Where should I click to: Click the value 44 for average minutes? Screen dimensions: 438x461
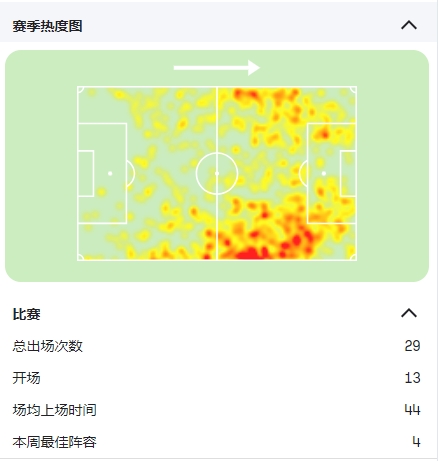pos(412,410)
